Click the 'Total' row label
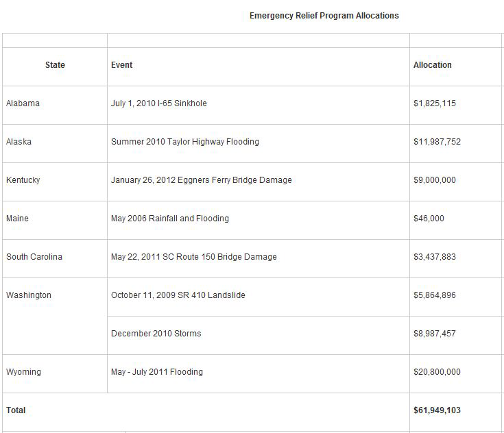This screenshot has width=504, height=433. point(16,410)
